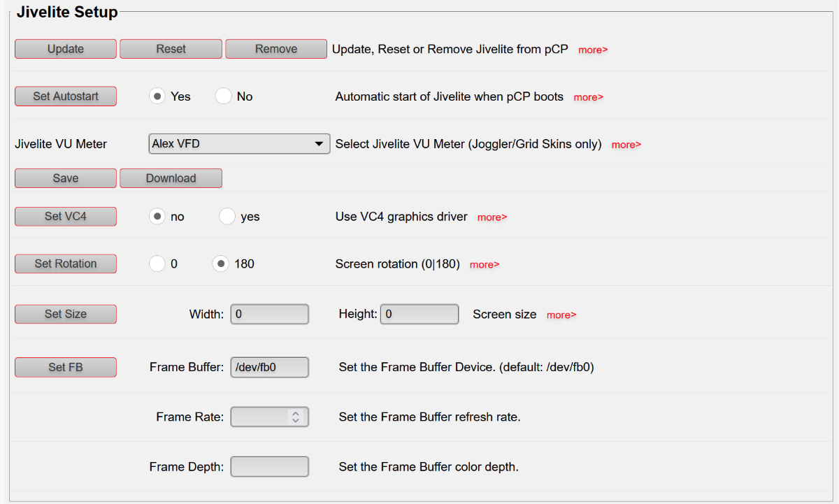Click the Update button for Jivelite
The width and height of the screenshot is (839, 504).
[66, 49]
